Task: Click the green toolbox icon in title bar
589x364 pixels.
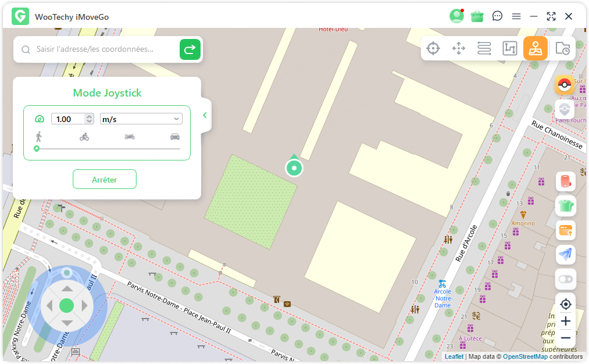Action: tap(477, 16)
